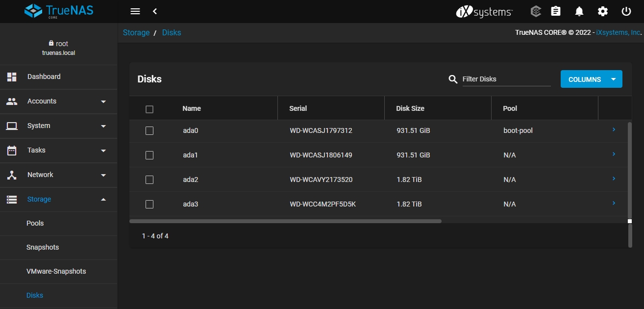Tick the checkbox for ada2
The width and height of the screenshot is (644, 309).
pos(149,180)
